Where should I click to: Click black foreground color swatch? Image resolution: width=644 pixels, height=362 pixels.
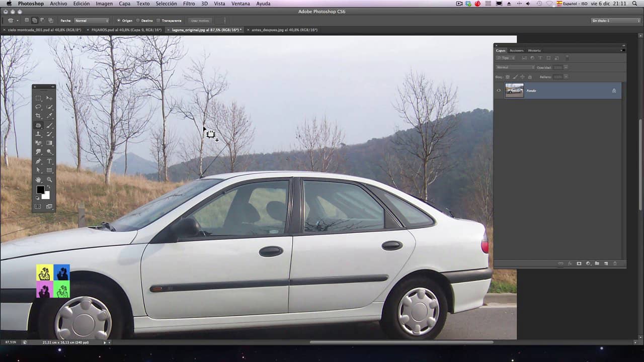[x=40, y=189]
